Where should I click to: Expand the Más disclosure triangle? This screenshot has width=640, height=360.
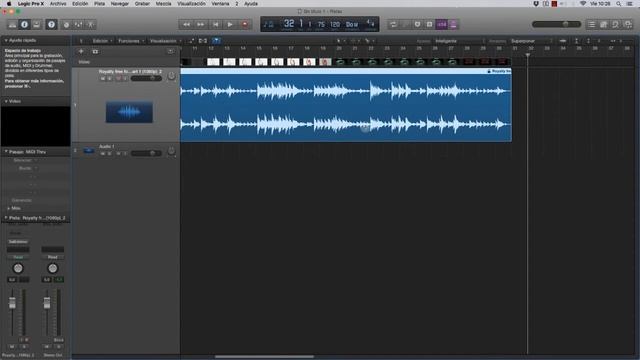9,208
